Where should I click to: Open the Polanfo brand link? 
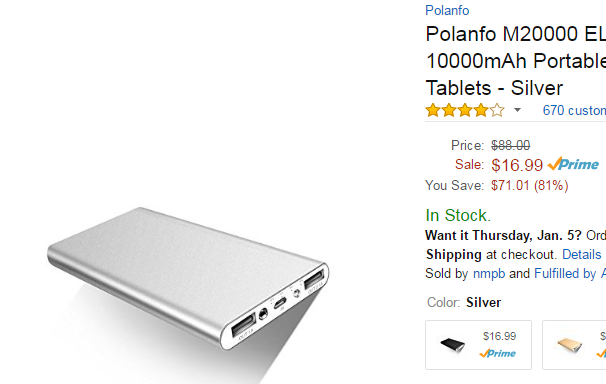tap(447, 10)
